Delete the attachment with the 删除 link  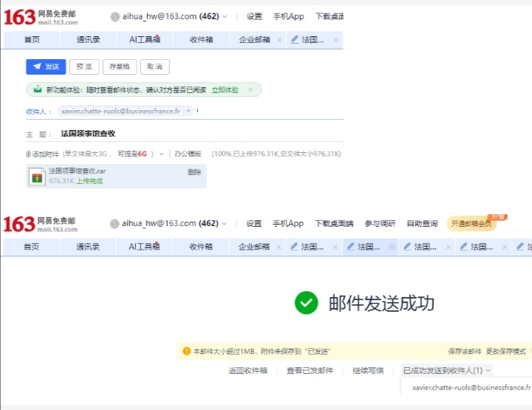[194, 172]
